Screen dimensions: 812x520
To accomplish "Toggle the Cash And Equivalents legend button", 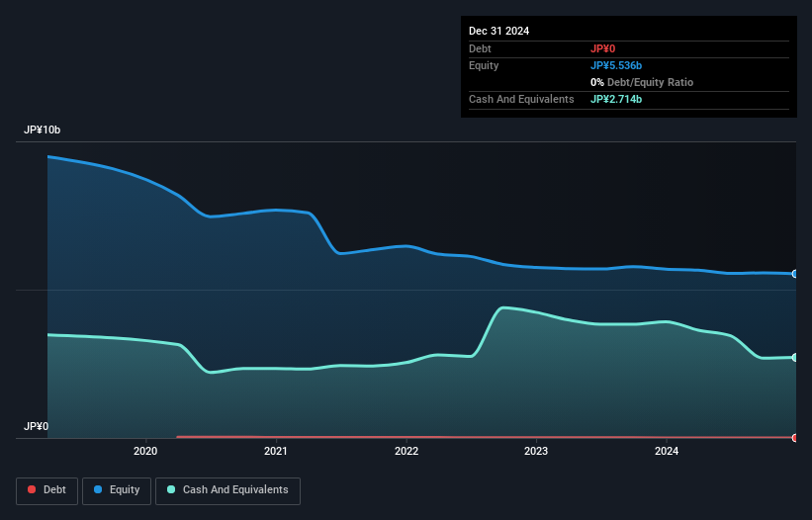I will [x=227, y=490].
